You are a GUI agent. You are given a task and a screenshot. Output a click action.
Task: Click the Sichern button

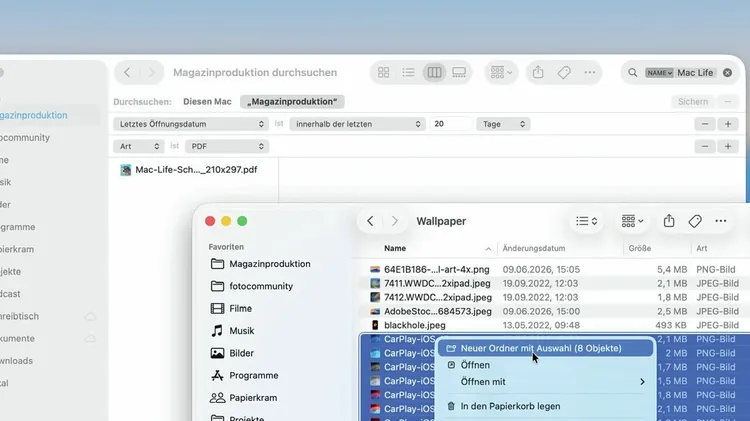[693, 101]
